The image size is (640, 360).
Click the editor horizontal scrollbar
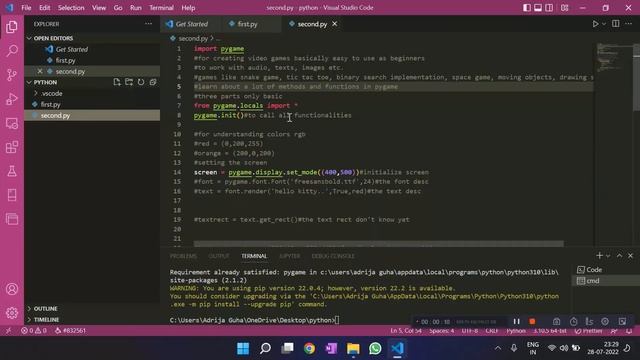pyautogui.click(x=378, y=244)
